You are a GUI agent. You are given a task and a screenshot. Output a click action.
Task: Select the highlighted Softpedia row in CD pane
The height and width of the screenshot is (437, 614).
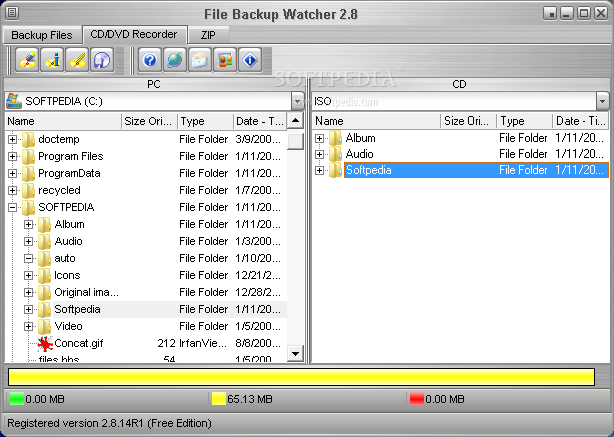tap(476, 170)
